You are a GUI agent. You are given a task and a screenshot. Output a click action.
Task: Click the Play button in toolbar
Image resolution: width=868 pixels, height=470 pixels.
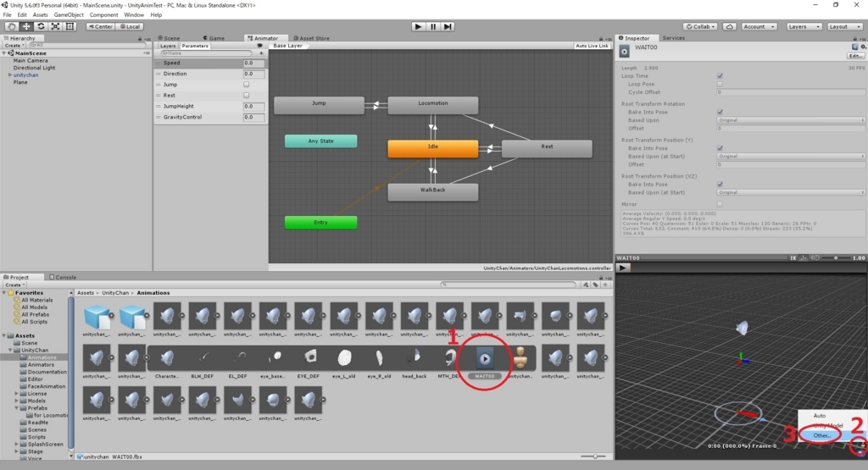click(418, 26)
